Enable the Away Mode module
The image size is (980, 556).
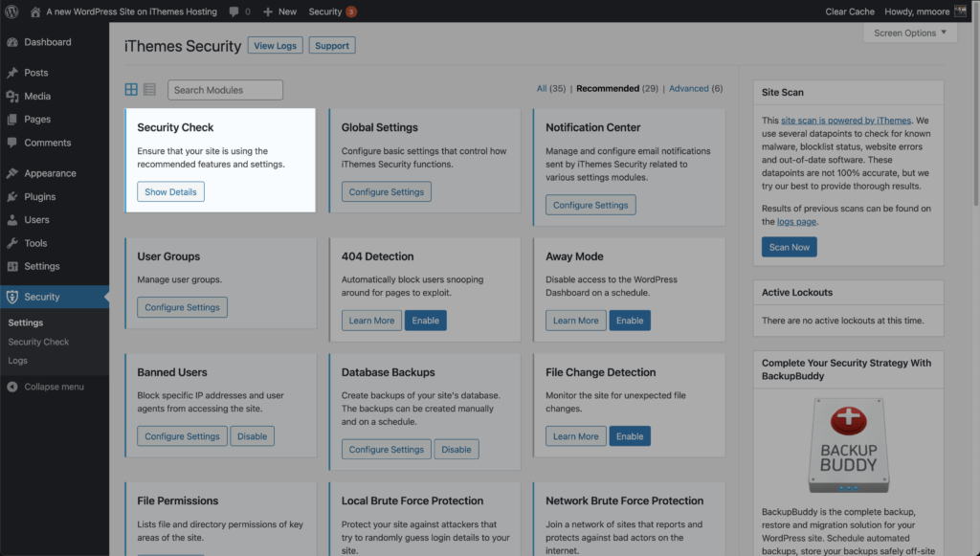point(630,321)
